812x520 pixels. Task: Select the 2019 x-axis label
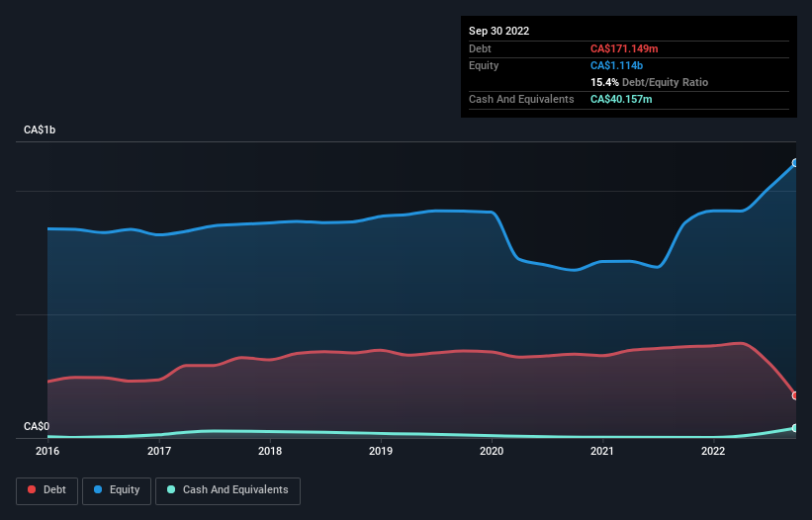[381, 451]
